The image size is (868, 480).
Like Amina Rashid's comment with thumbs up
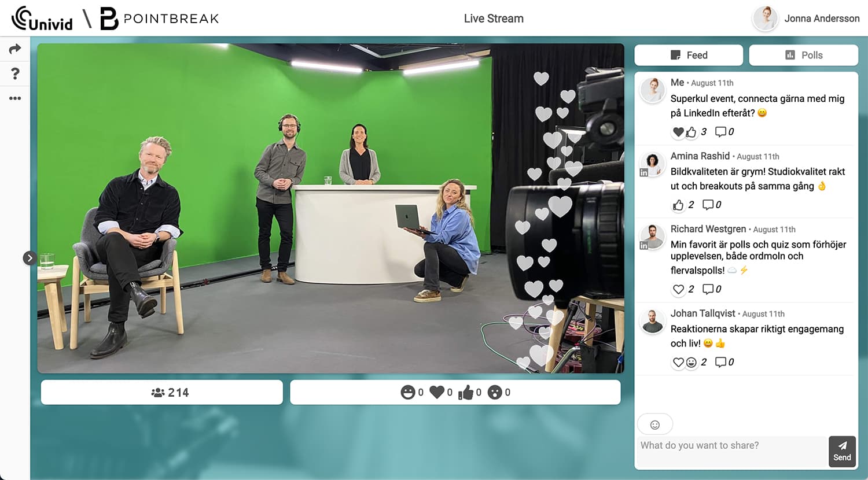(678, 204)
